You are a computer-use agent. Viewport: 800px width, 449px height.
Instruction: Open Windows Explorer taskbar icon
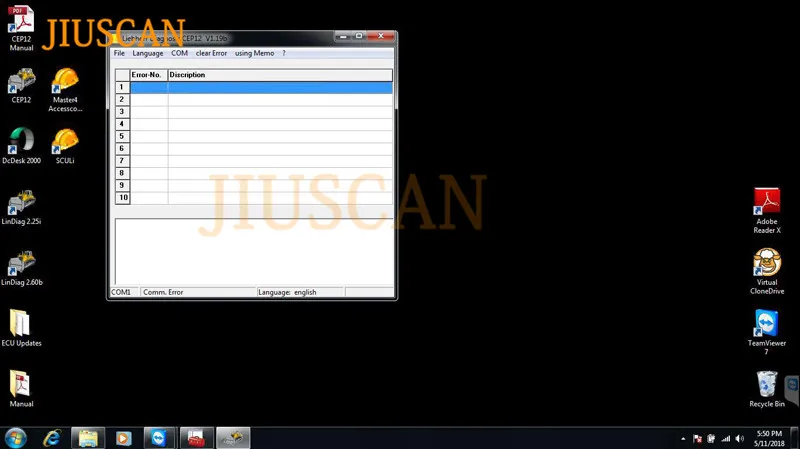88,438
